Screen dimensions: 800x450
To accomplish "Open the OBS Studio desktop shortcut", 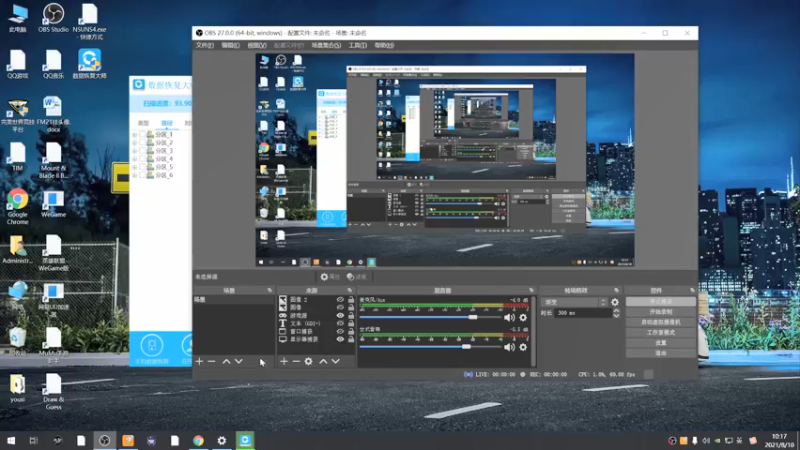I will pyautogui.click(x=53, y=18).
